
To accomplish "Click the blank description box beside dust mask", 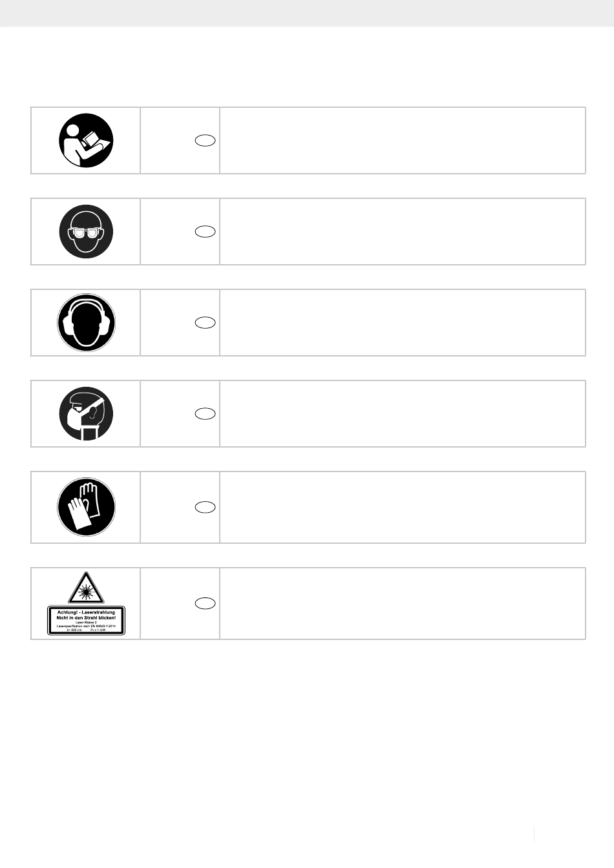I will (x=402, y=414).
